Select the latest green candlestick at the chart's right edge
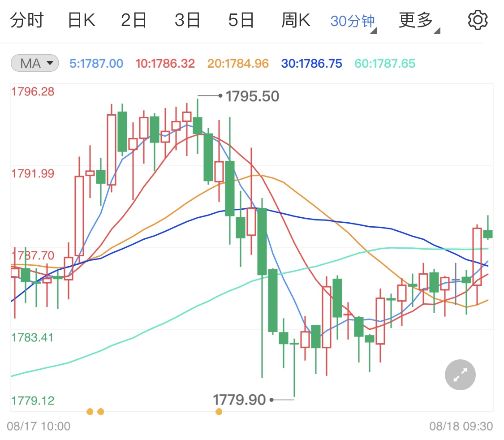The image size is (504, 440). point(488,233)
